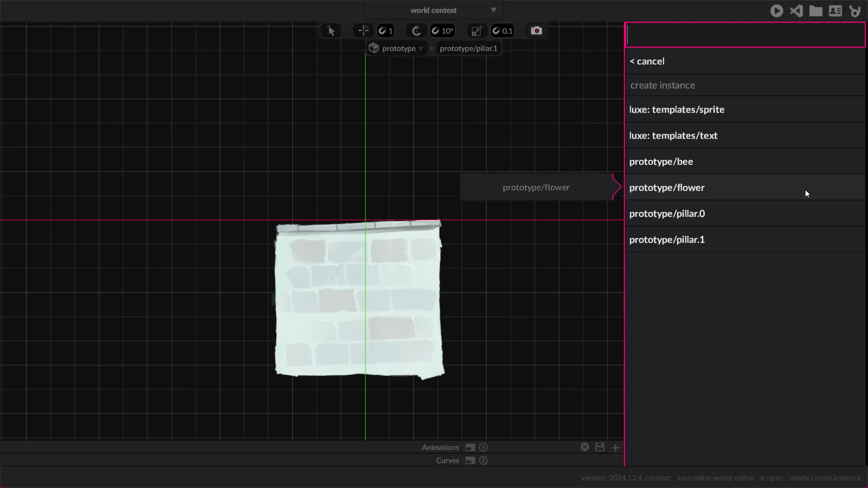The image size is (868, 488).
Task: Open the project folder icon
Action: click(815, 11)
